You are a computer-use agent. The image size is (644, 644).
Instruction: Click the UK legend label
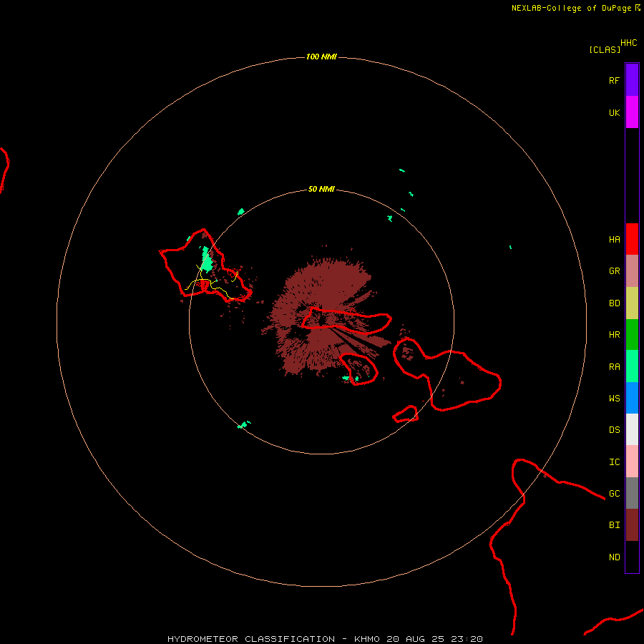614,113
